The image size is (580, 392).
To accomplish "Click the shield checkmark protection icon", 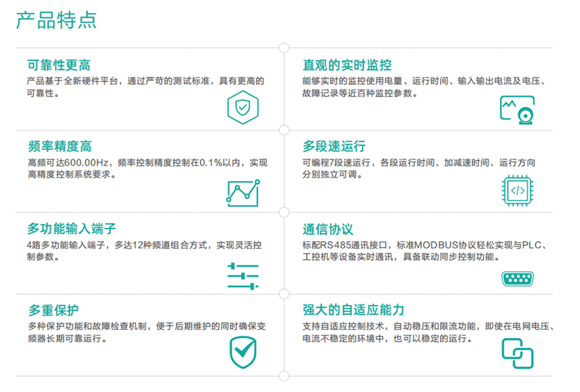I will [x=242, y=351].
